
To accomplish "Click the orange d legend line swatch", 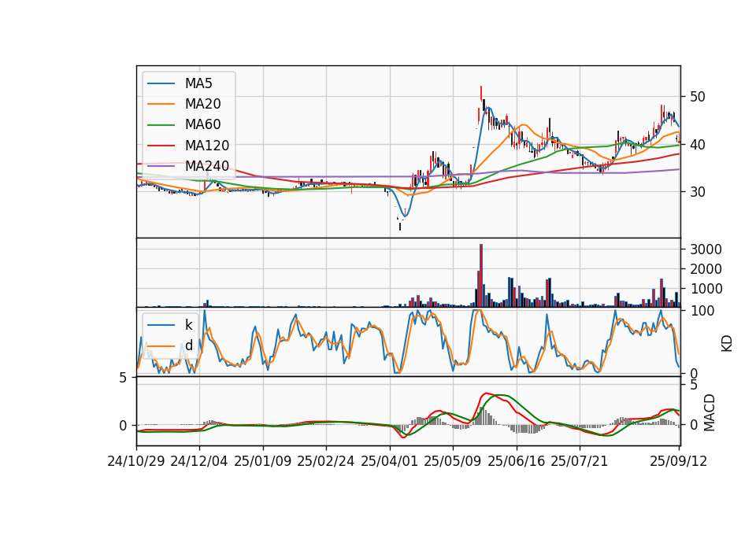I will click(161, 346).
